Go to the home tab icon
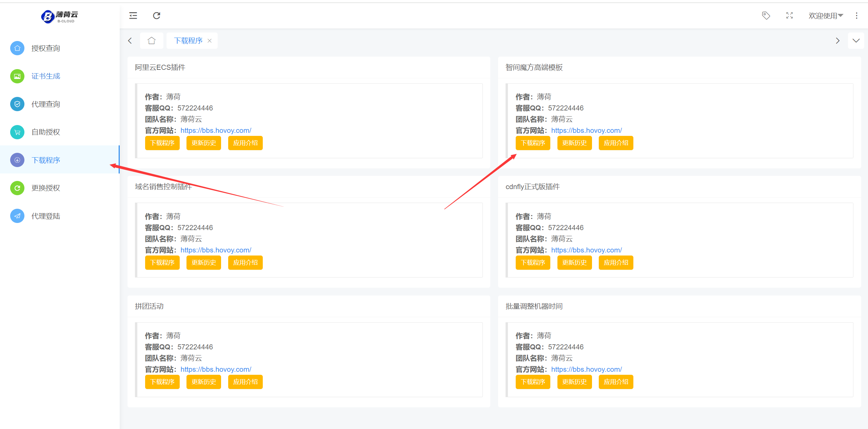Screen dimensions: 868x429 152,41
